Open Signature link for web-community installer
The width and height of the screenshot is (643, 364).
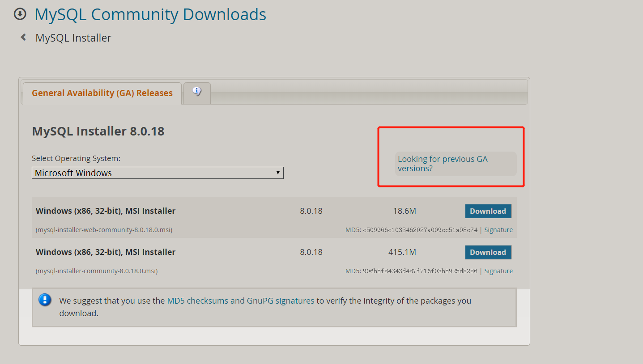tap(498, 230)
